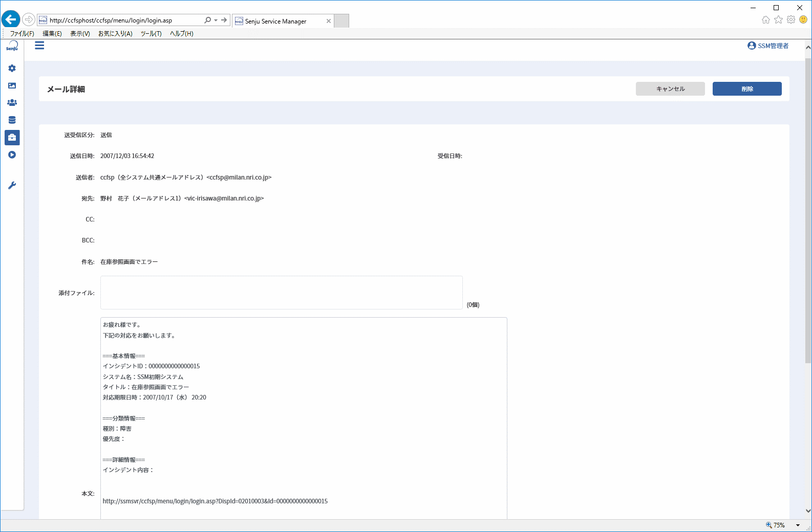
Task: Open the 表示(V) menu
Action: click(x=80, y=33)
